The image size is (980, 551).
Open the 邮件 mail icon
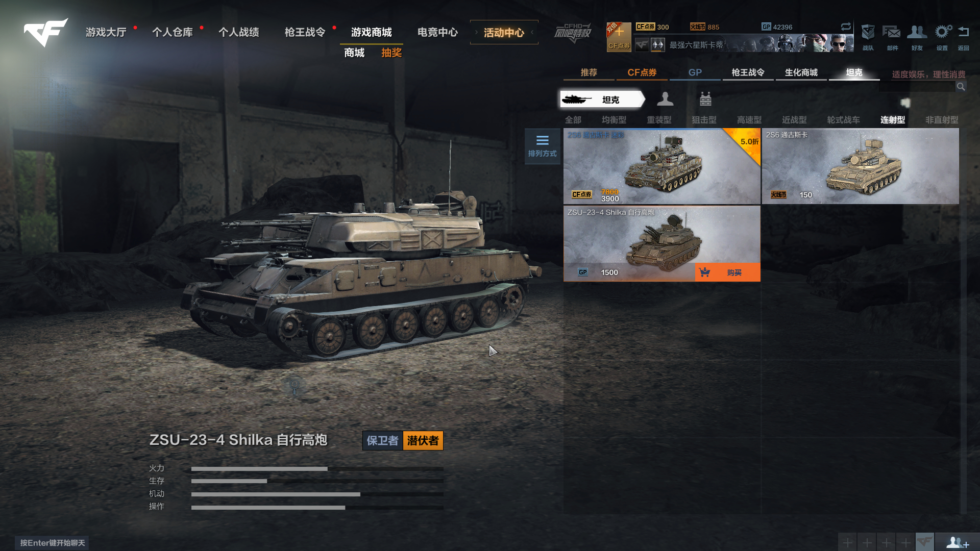click(x=892, y=37)
